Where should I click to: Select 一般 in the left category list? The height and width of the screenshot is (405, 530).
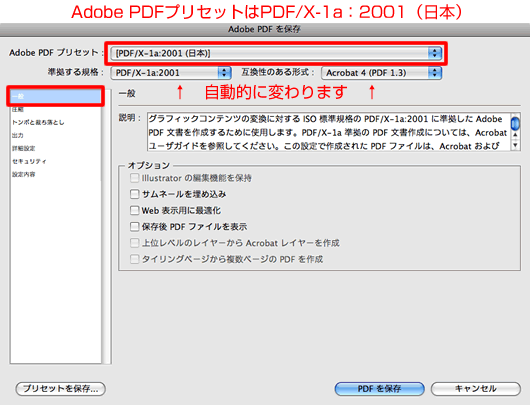(55, 96)
